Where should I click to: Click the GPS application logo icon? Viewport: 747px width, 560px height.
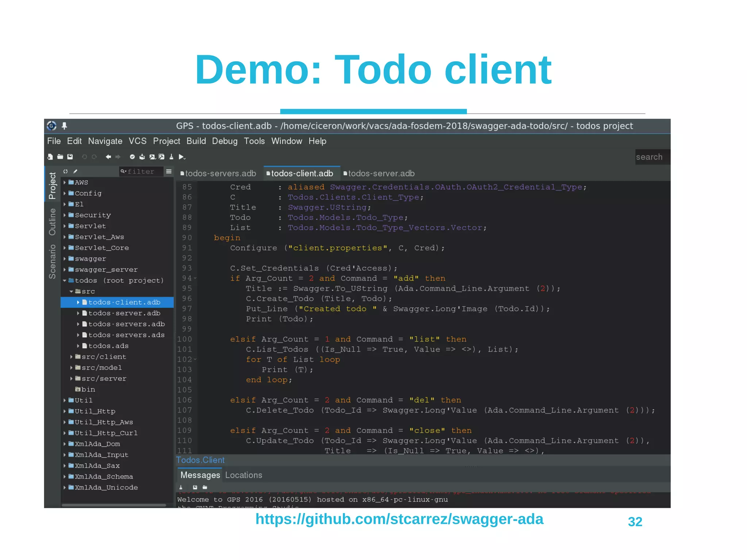(52, 126)
